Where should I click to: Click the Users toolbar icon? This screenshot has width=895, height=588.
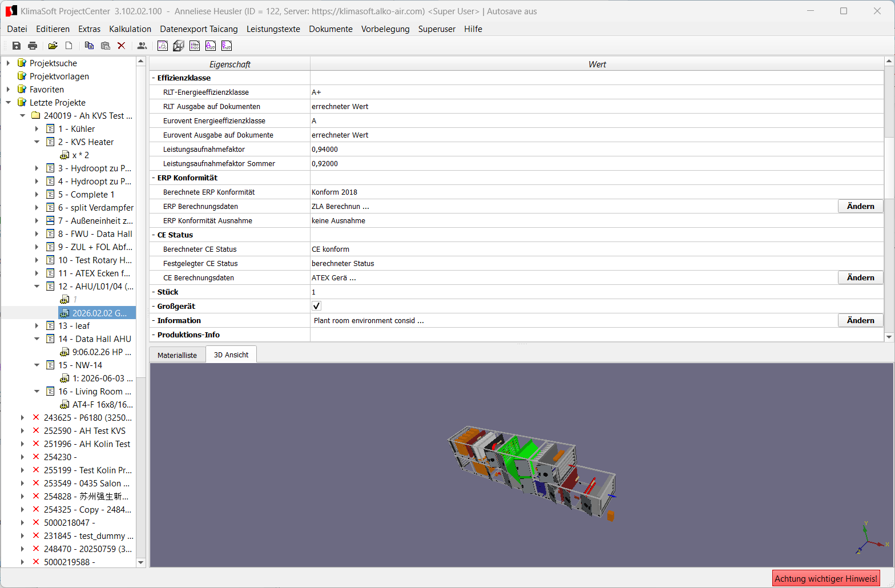tap(142, 46)
